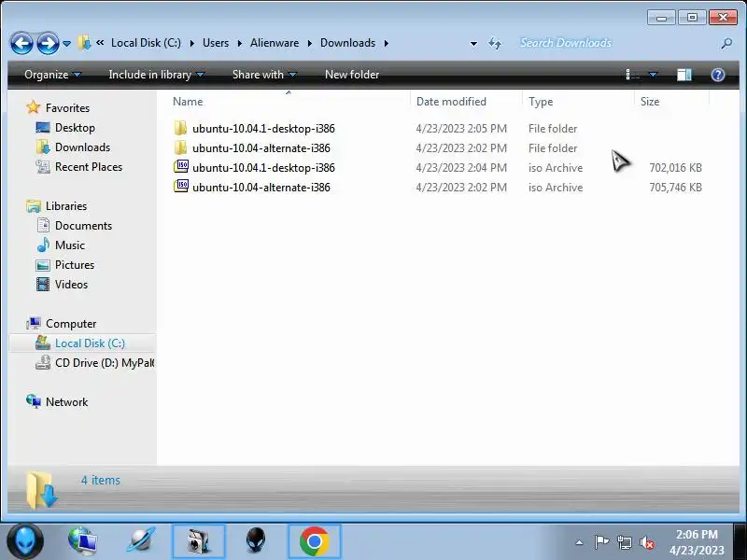Open the view options dropdown arrow
Screen dimensions: 747x560
[x=653, y=75]
